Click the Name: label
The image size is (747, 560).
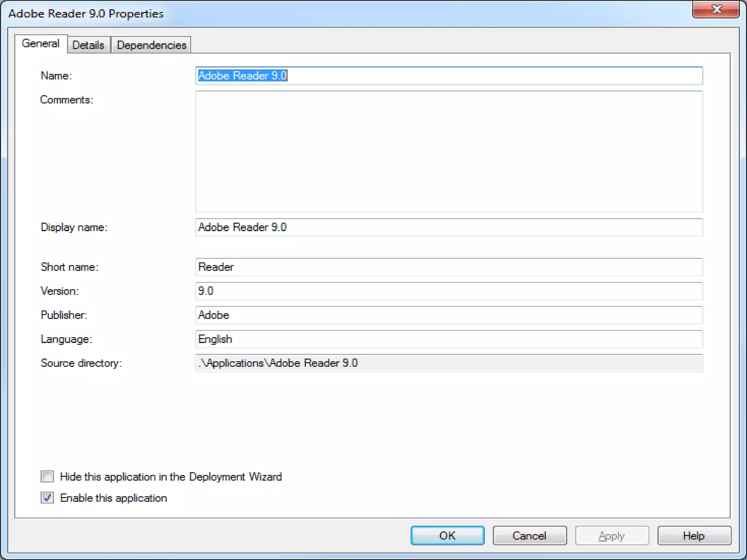coord(56,76)
